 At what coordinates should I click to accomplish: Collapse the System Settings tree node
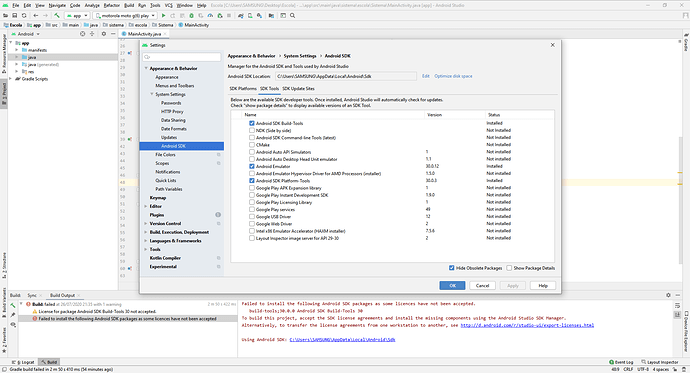tap(152, 94)
